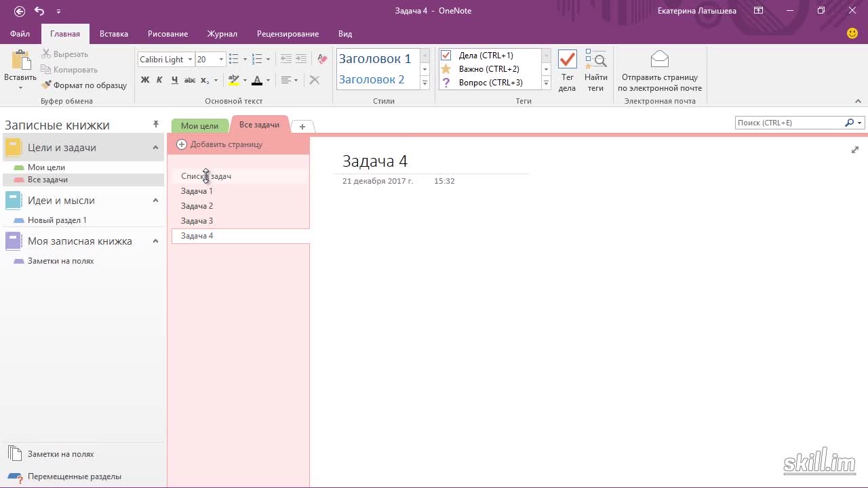Open the Quick Access Toolbar customization arrow
Viewport: 868px width, 488px height.
point(58,12)
